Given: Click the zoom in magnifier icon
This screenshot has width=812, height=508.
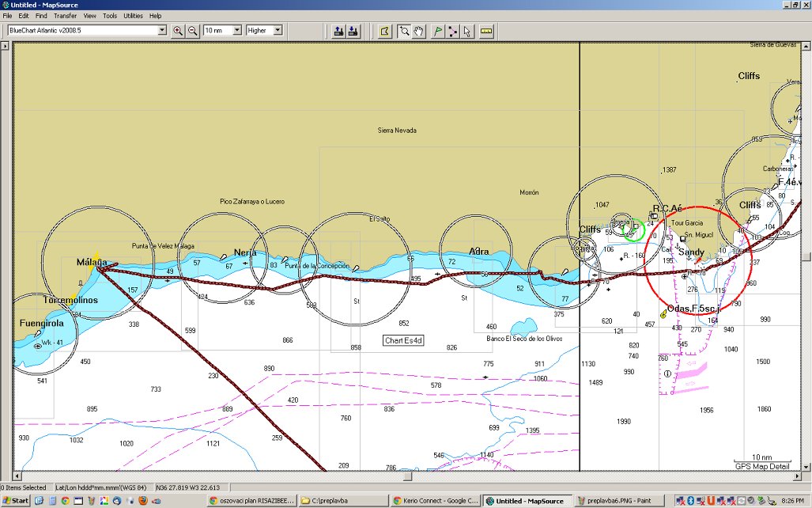Looking at the screenshot, I should (x=178, y=31).
